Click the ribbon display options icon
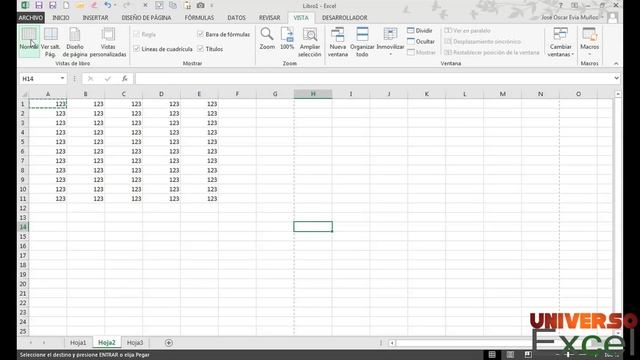The height and width of the screenshot is (360, 640). coord(574,5)
